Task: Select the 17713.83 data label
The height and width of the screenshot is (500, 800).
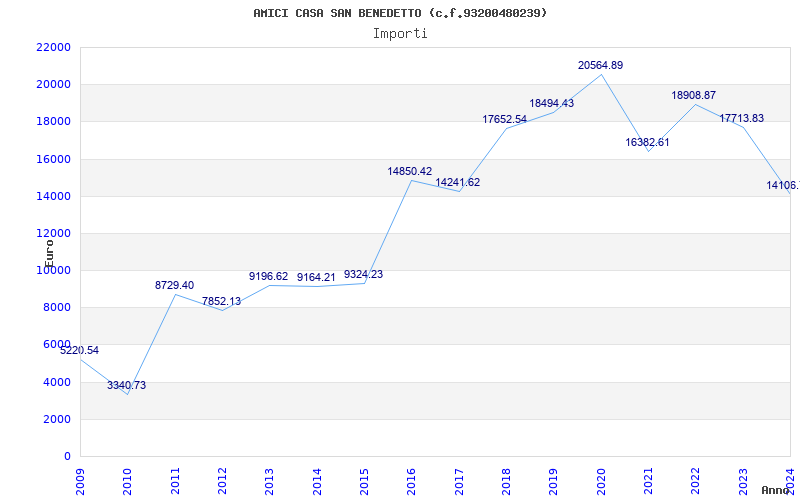Action: 742,118
